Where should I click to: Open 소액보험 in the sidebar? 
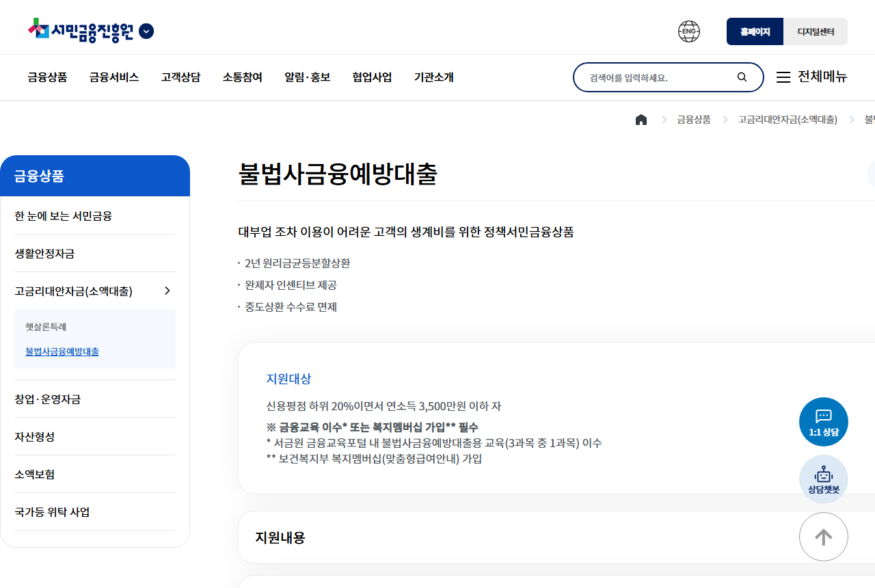point(95,475)
